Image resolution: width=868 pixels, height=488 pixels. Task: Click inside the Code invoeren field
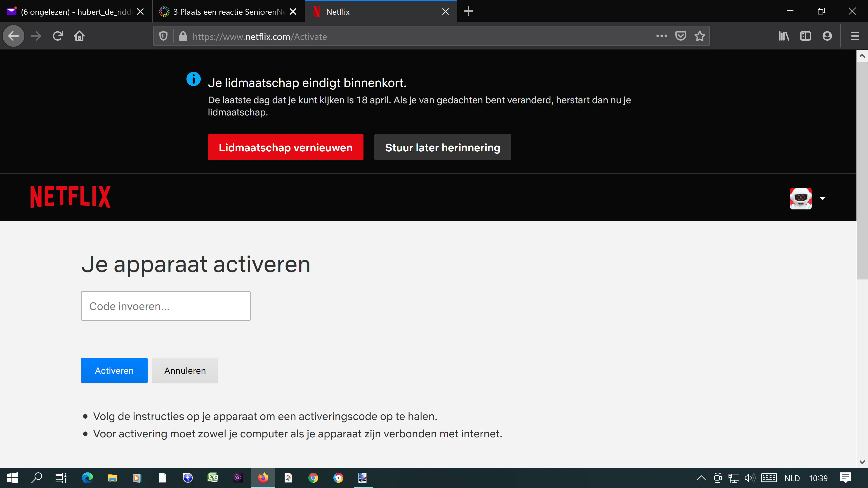click(165, 306)
